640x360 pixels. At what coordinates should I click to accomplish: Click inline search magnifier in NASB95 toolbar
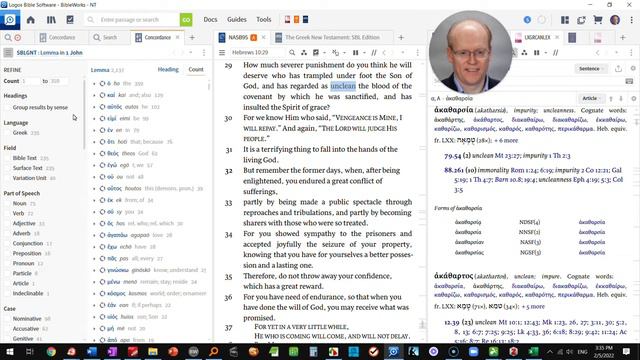292,53
